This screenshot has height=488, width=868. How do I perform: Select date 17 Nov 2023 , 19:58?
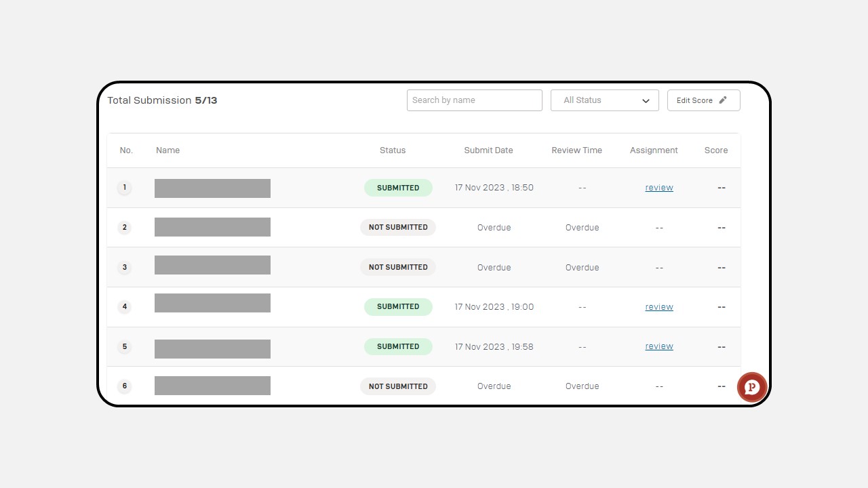(494, 346)
